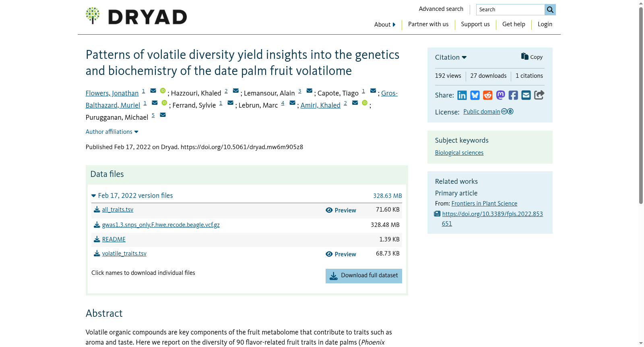Email Lemansour, Alain envelope icon
Screen dimensions: 644x347
click(x=310, y=91)
